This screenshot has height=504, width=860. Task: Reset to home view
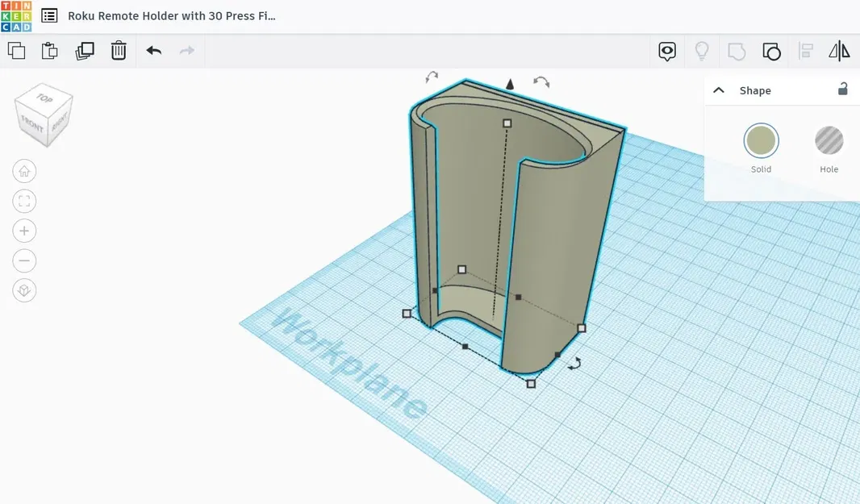24,172
